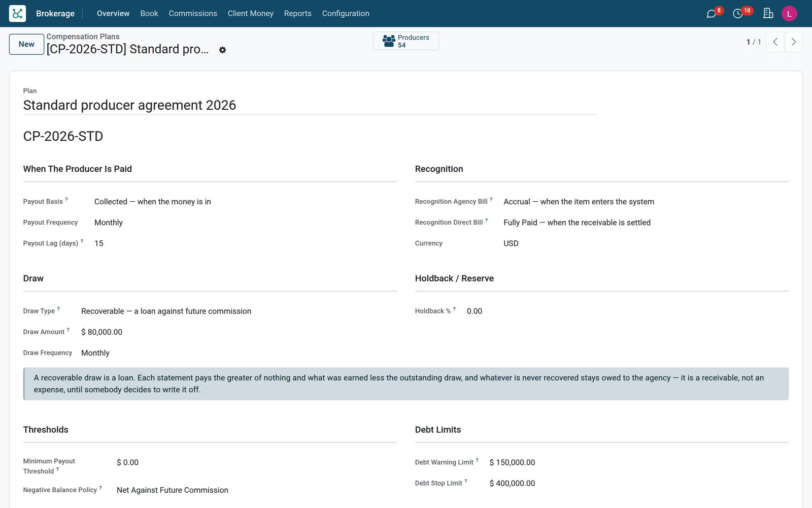812x508 pixels.
Task: Open the record actions gear icon
Action: pos(222,50)
